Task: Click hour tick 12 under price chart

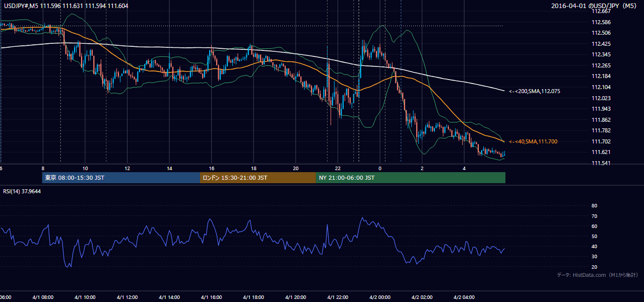Action: click(x=127, y=169)
